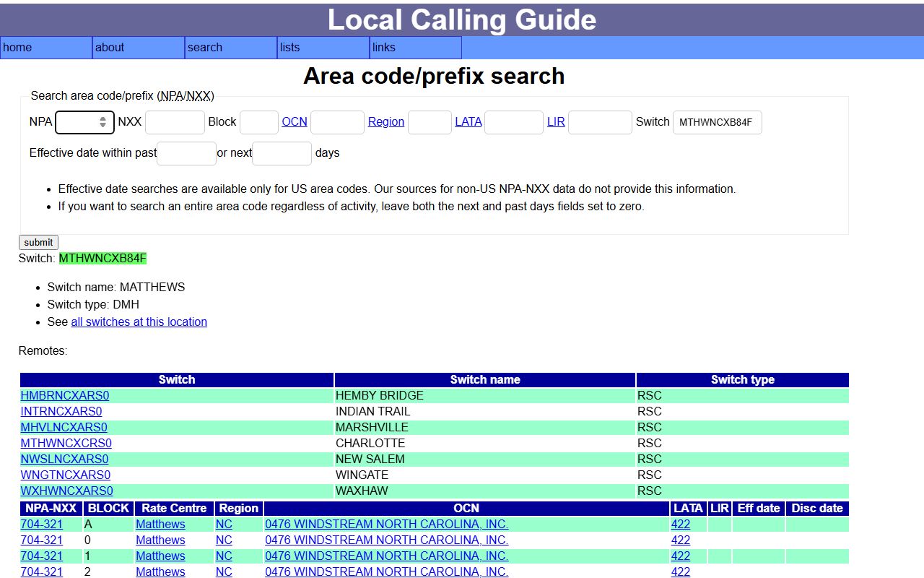Follow the LATA label link
The height and width of the screenshot is (578, 924).
[468, 122]
